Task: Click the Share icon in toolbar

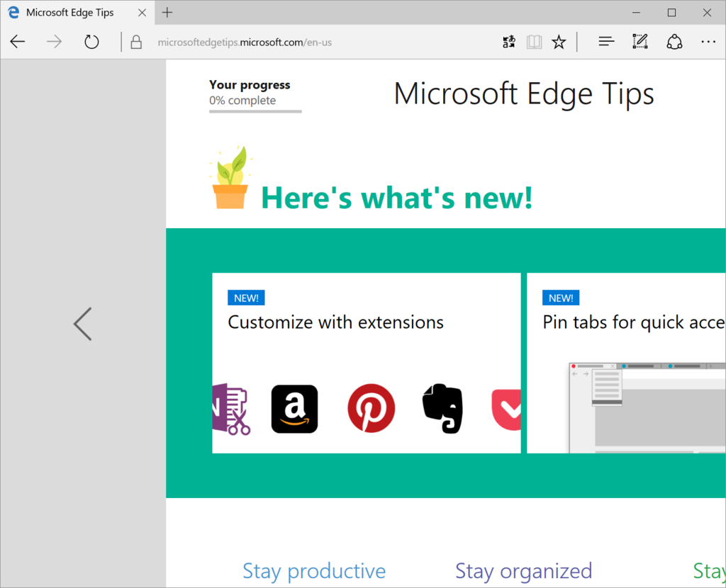Action: [x=674, y=42]
